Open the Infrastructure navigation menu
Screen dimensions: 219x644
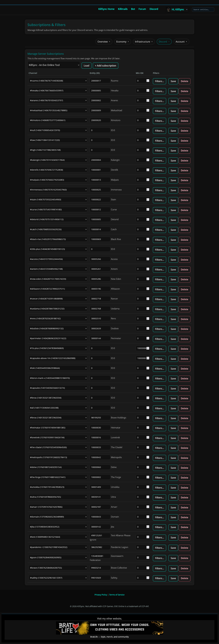coord(144,42)
